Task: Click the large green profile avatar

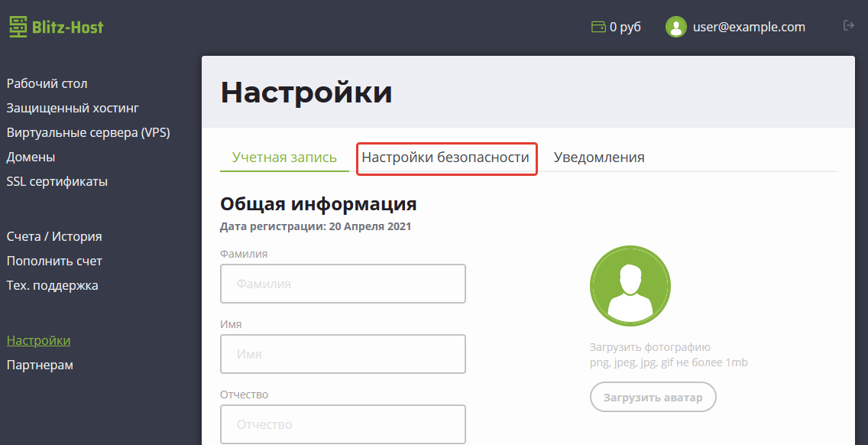Action: 630,286
